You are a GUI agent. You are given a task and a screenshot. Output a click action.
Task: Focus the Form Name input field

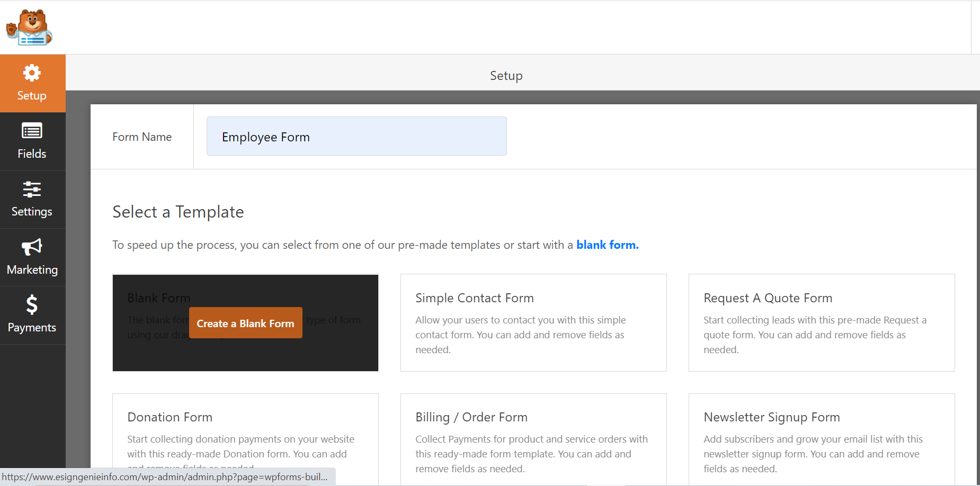click(357, 136)
